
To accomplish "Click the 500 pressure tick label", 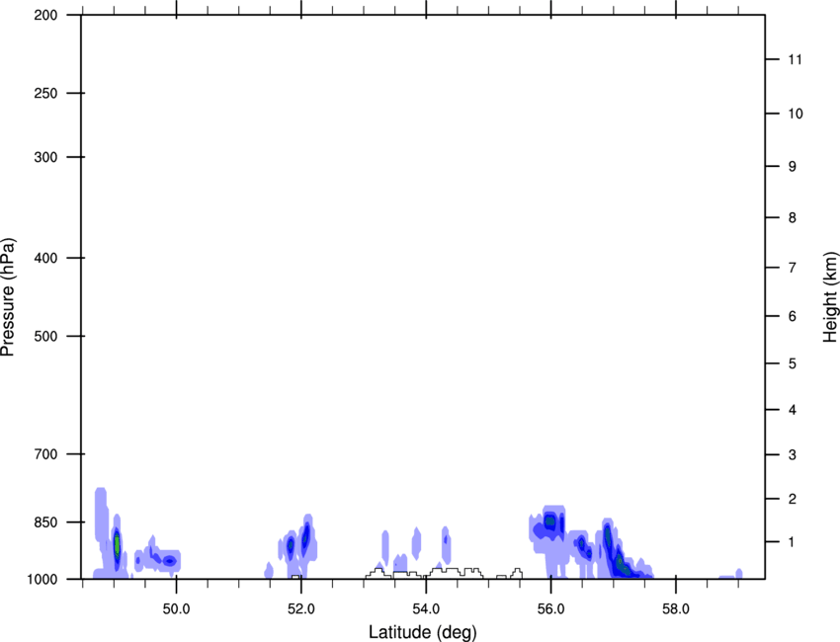I will click(45, 336).
